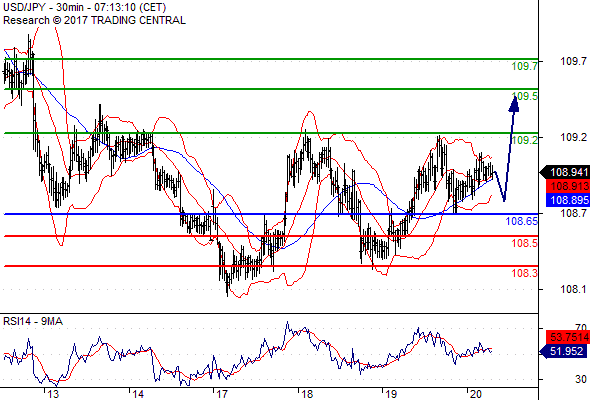This screenshot has width=590, height=400.
Task: Click date marker 20 on time axis
Action: [475, 394]
